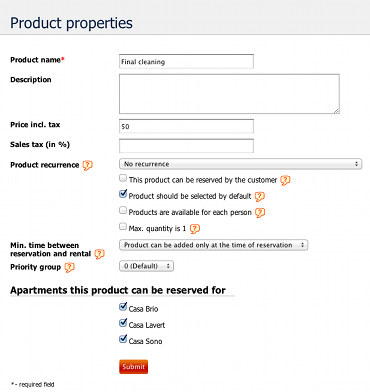
Task: Click into the Description text area
Action: tap(229, 94)
